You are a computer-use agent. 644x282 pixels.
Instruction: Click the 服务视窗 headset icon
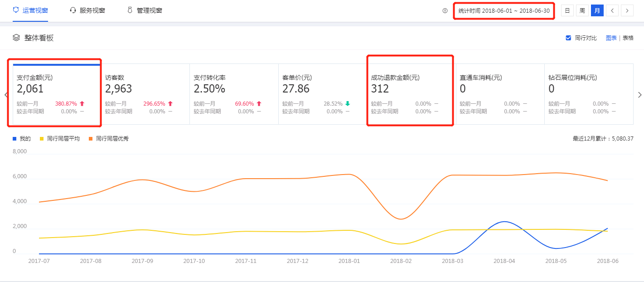point(73,10)
